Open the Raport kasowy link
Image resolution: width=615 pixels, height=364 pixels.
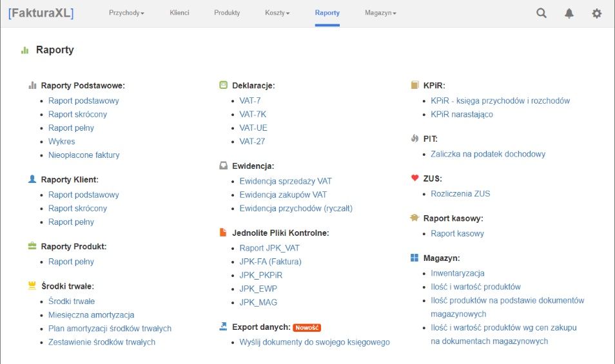[x=457, y=233]
